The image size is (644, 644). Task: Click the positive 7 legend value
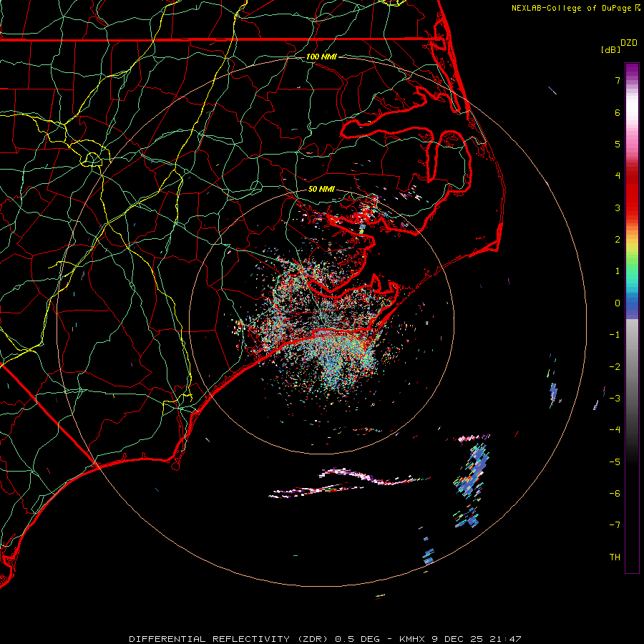click(x=618, y=80)
